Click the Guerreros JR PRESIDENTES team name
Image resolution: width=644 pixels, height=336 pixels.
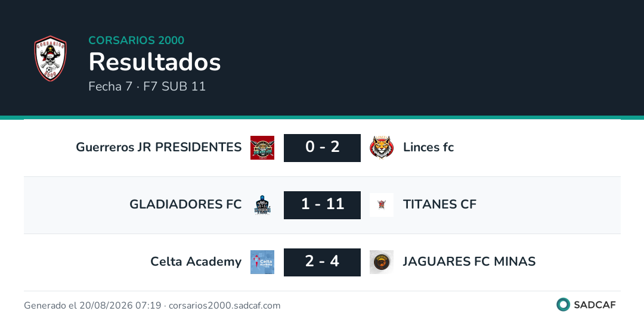[159, 147]
